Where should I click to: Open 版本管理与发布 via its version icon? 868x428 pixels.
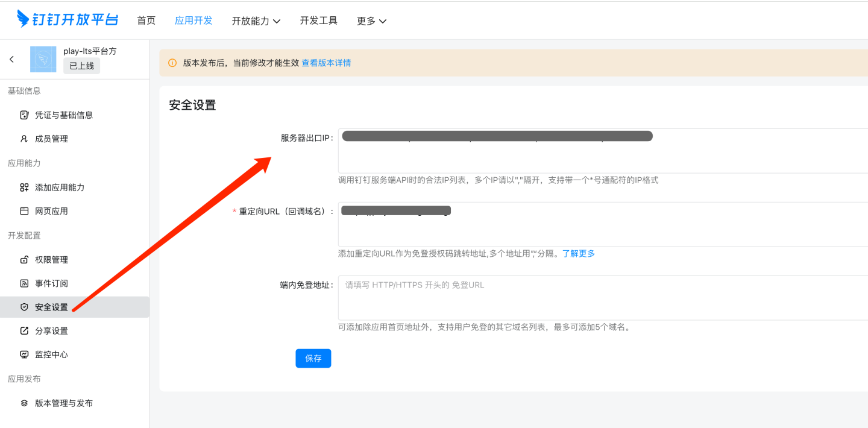[24, 403]
